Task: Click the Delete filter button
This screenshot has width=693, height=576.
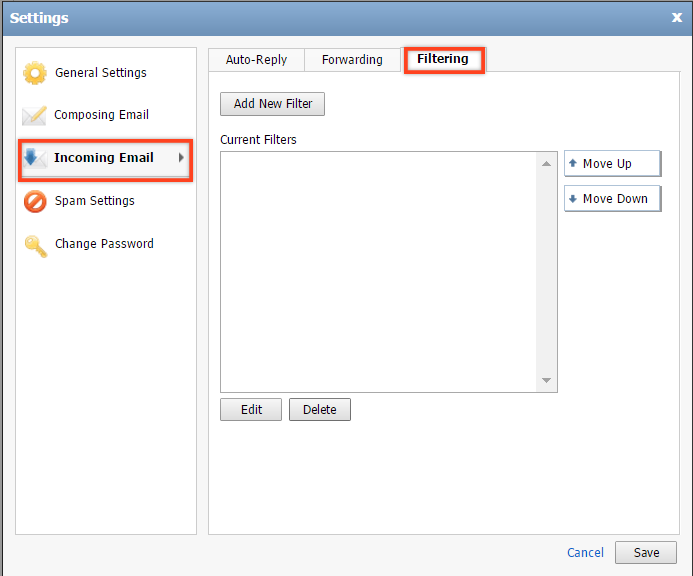Action: (320, 409)
